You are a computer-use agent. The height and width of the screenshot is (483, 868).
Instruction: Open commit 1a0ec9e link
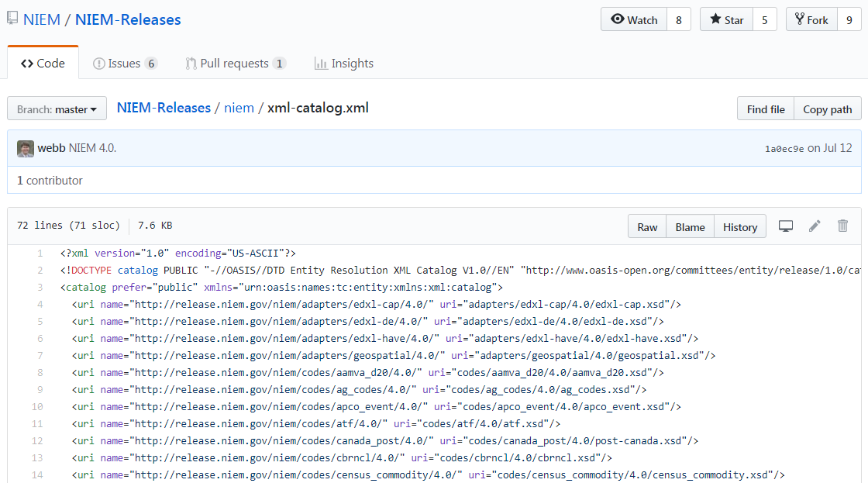pyautogui.click(x=784, y=149)
